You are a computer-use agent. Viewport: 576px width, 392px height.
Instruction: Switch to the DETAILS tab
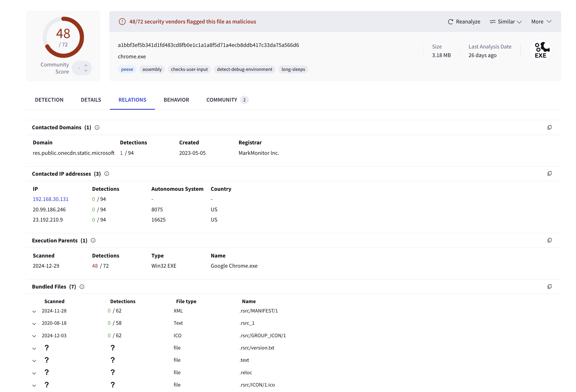[x=91, y=100]
